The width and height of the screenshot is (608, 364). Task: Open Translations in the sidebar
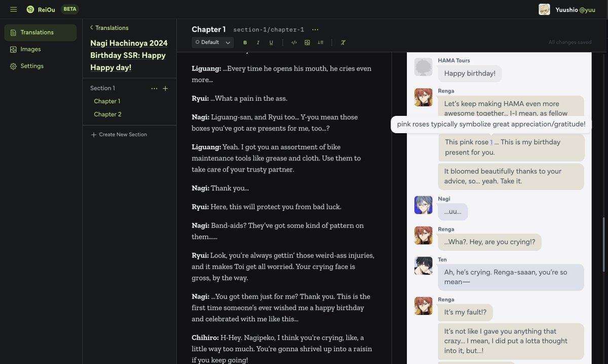(41, 32)
